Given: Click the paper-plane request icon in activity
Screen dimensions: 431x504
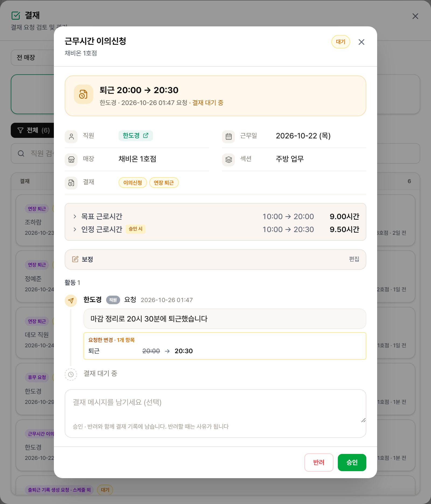Looking at the screenshot, I should [71, 300].
